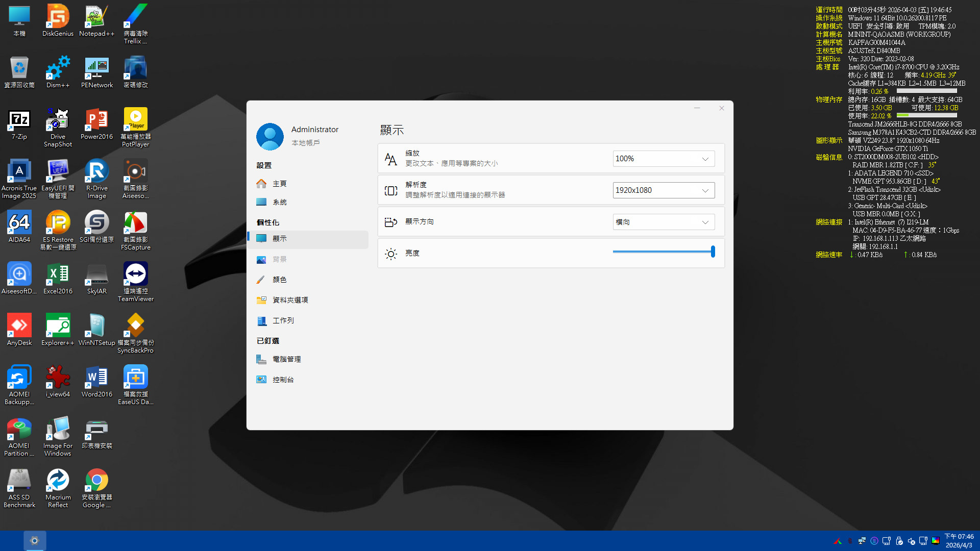The image size is (980, 551).
Task: Open 資料夾選項 from the sidebar
Action: [290, 300]
